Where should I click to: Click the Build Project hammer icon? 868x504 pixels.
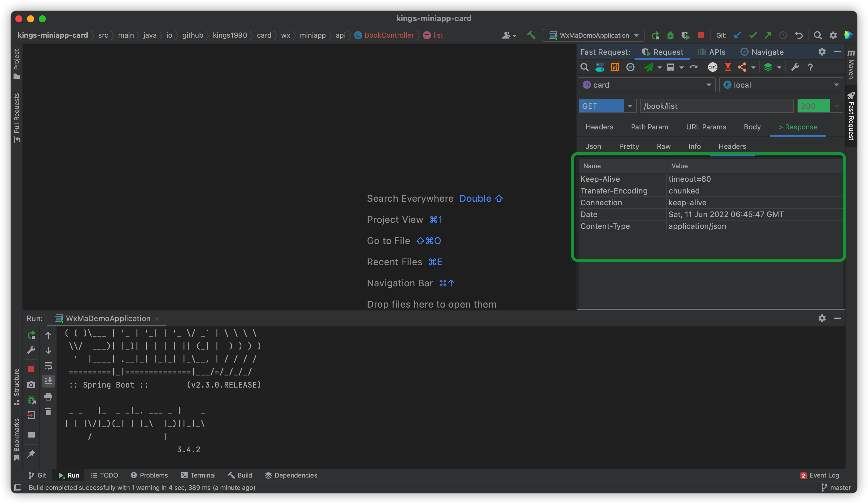click(x=531, y=35)
